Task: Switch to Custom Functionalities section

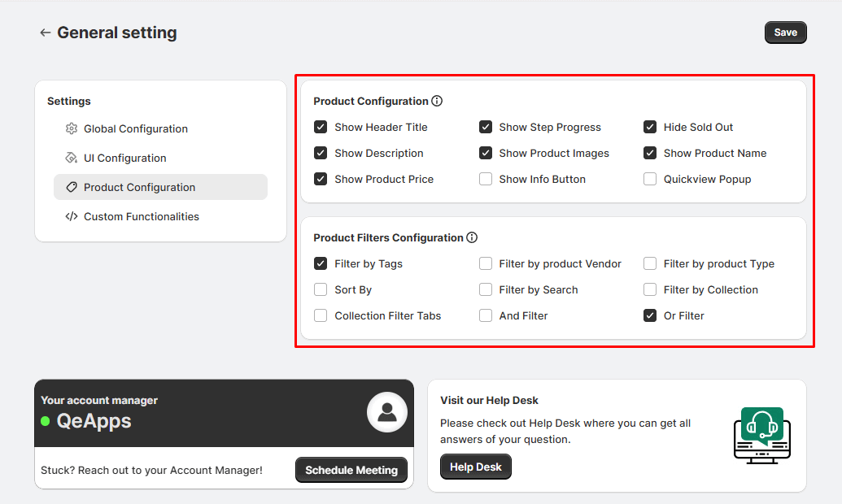Action: [x=141, y=217]
